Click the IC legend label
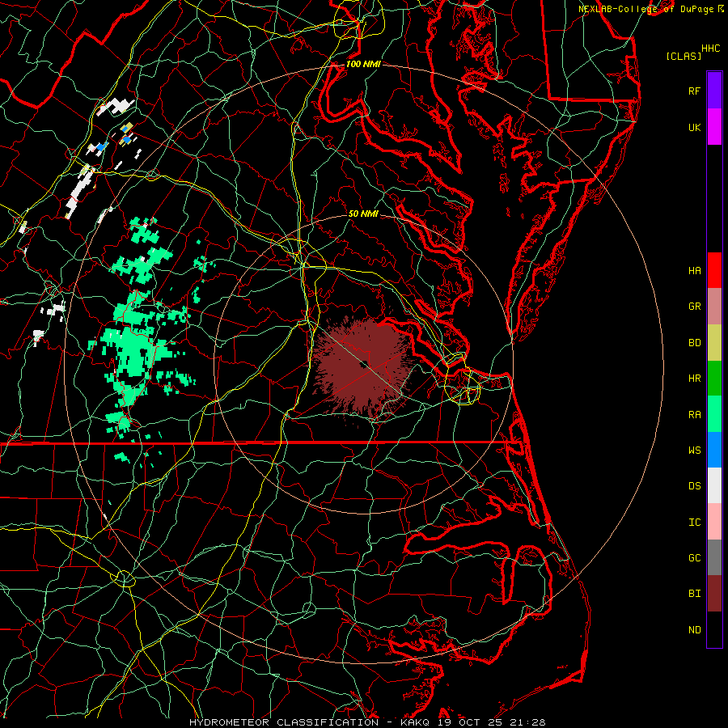 [x=694, y=522]
